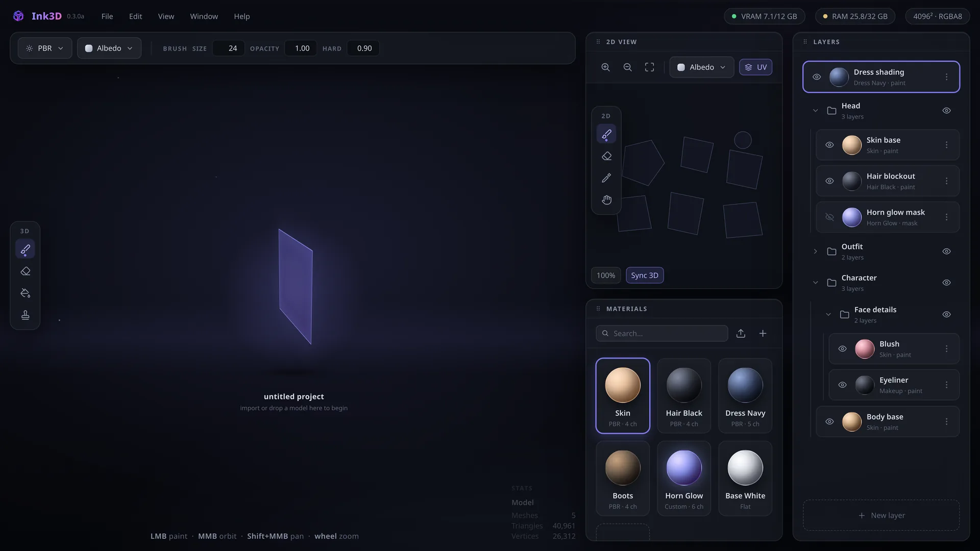This screenshot has height=551, width=980.
Task: Select the 3D eraser tool
Action: pos(25,271)
